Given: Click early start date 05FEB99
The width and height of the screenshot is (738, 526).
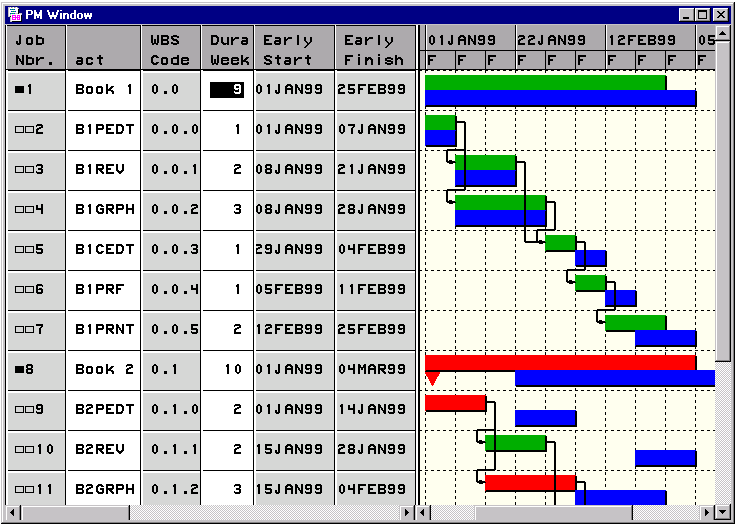Looking at the screenshot, I should pyautogui.click(x=294, y=290).
